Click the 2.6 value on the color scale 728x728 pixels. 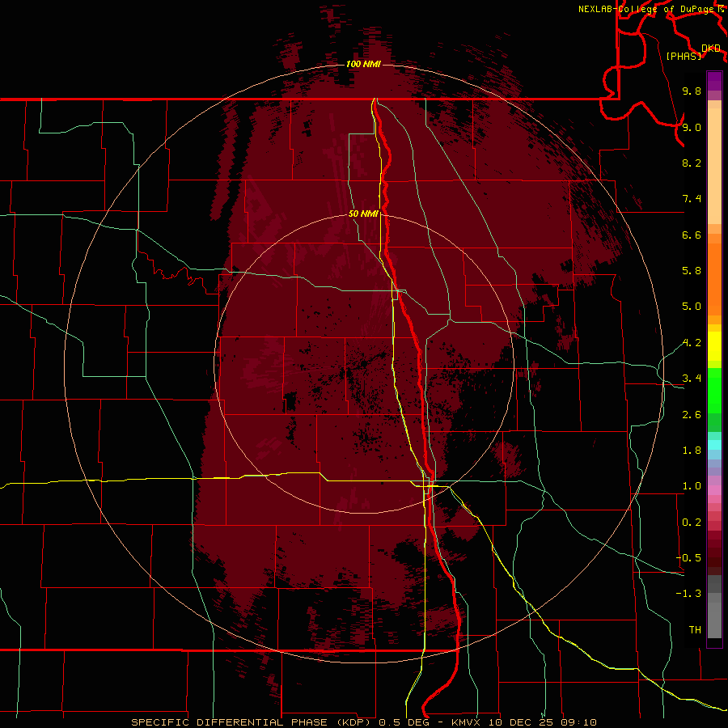tap(692, 415)
